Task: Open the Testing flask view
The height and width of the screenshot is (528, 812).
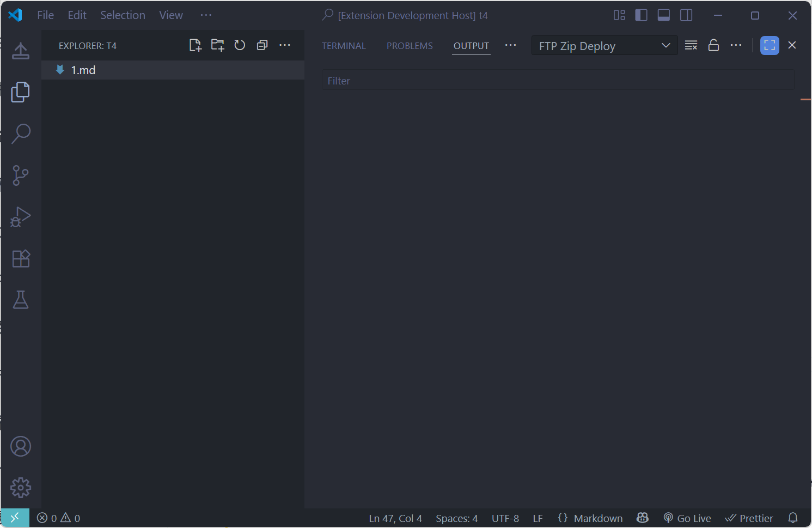Action: click(21, 300)
